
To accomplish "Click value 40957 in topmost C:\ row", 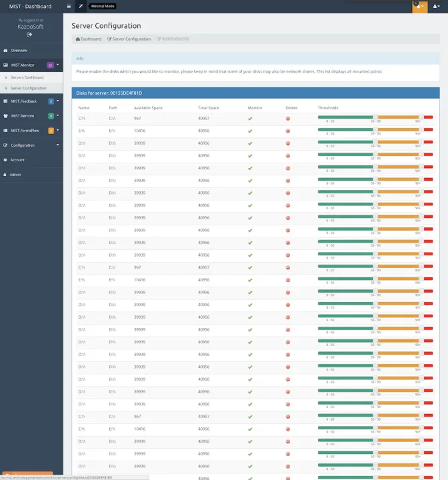I will (x=203, y=119).
